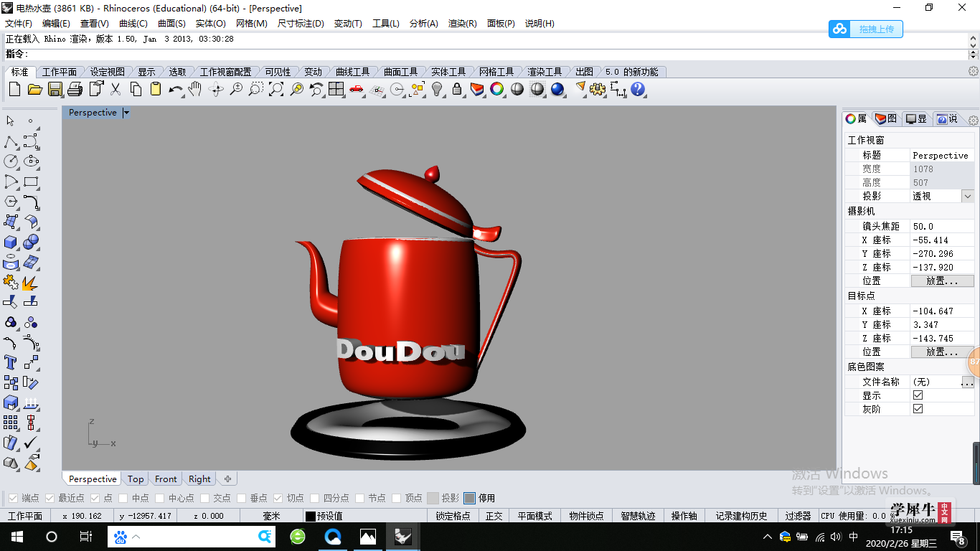Choose the blue Box solid tool
Viewport: 980px width, 551px height.
[11, 242]
